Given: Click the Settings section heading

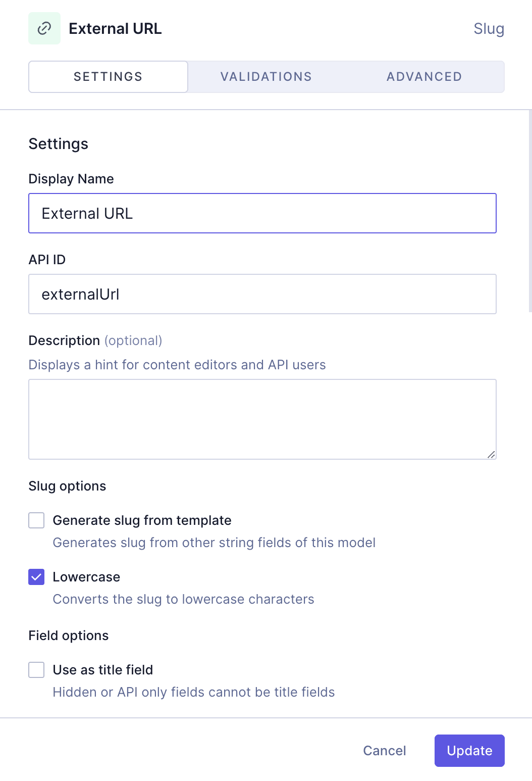Looking at the screenshot, I should 58,143.
